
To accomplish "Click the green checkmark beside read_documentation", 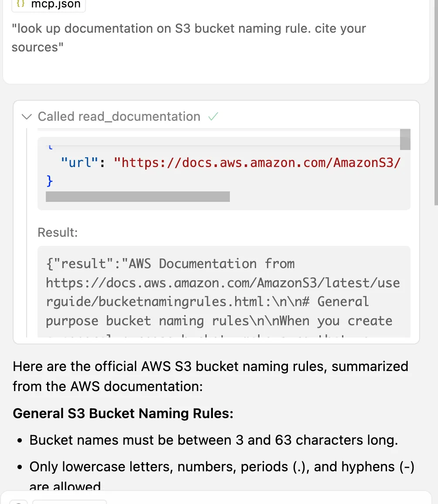I will [x=213, y=116].
